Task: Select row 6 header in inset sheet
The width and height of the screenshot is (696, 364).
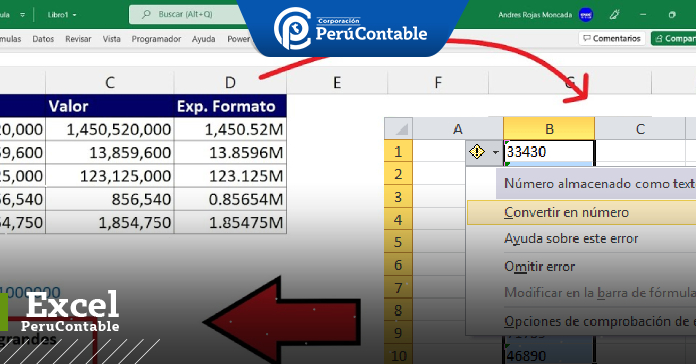Action: pos(398,265)
